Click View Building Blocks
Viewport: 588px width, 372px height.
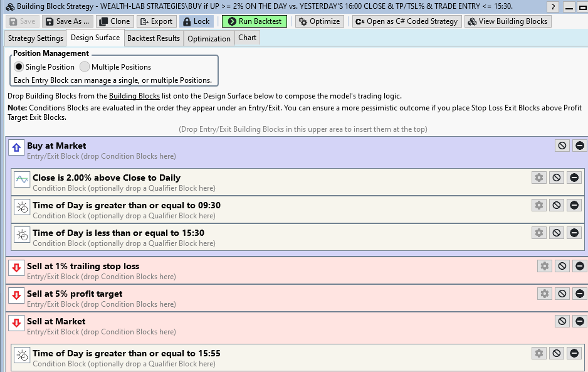point(508,21)
